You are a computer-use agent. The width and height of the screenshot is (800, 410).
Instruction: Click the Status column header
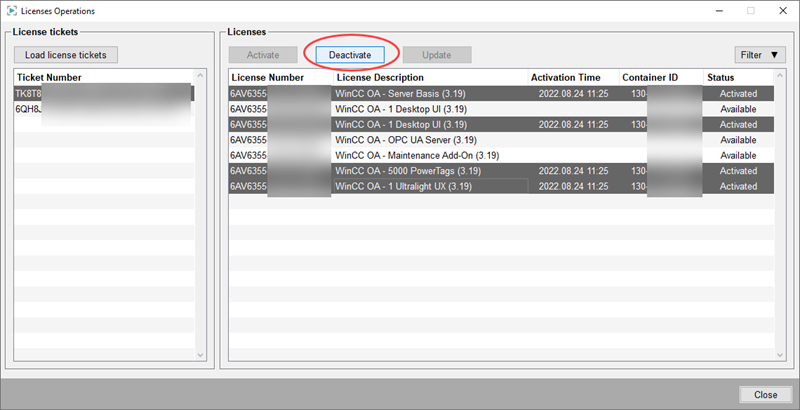[738, 78]
